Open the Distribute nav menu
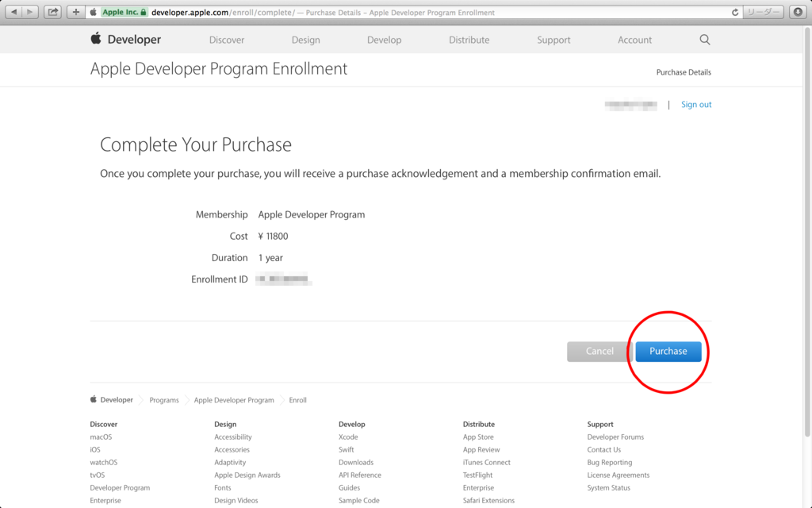 pos(469,40)
